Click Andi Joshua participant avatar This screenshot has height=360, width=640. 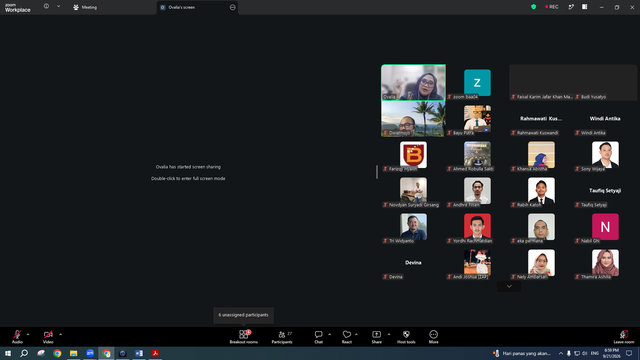pos(477,262)
